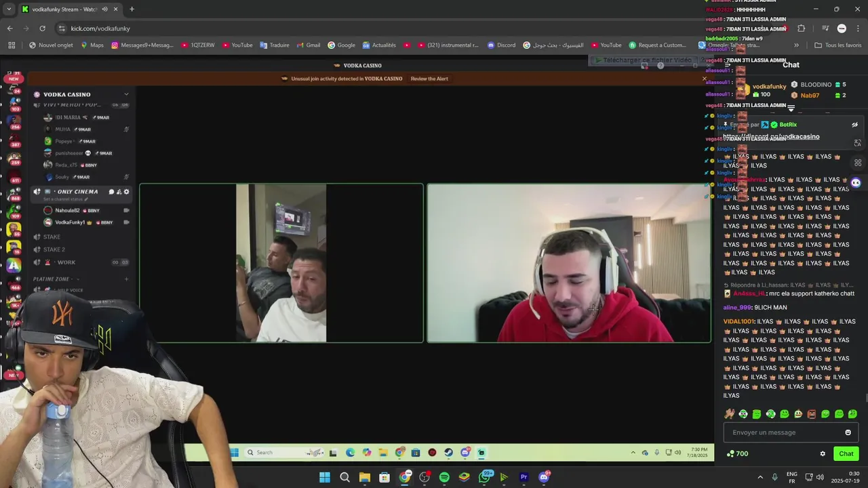
Task: Open the Nouvel onglet bookmark
Action: [50, 45]
